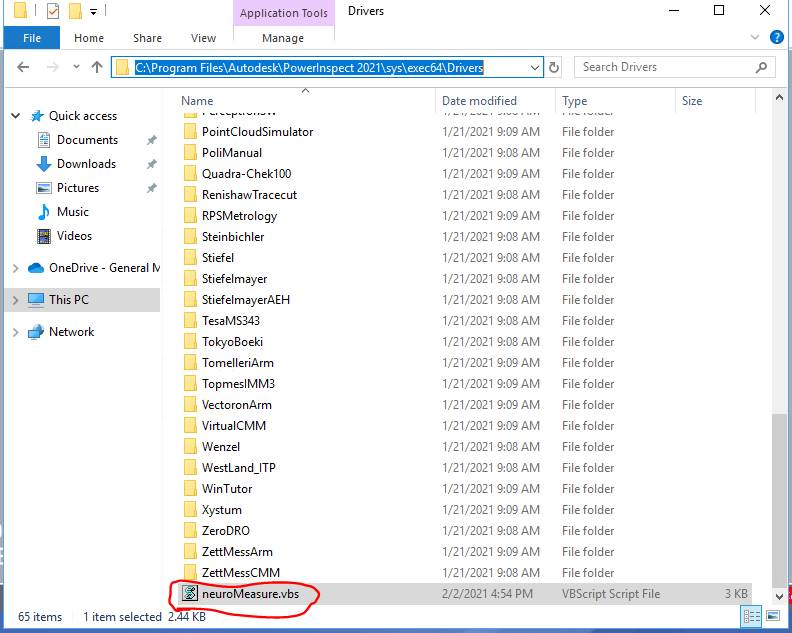Select the TomelleriArm folder icon
The width and height of the screenshot is (792, 633).
[190, 363]
